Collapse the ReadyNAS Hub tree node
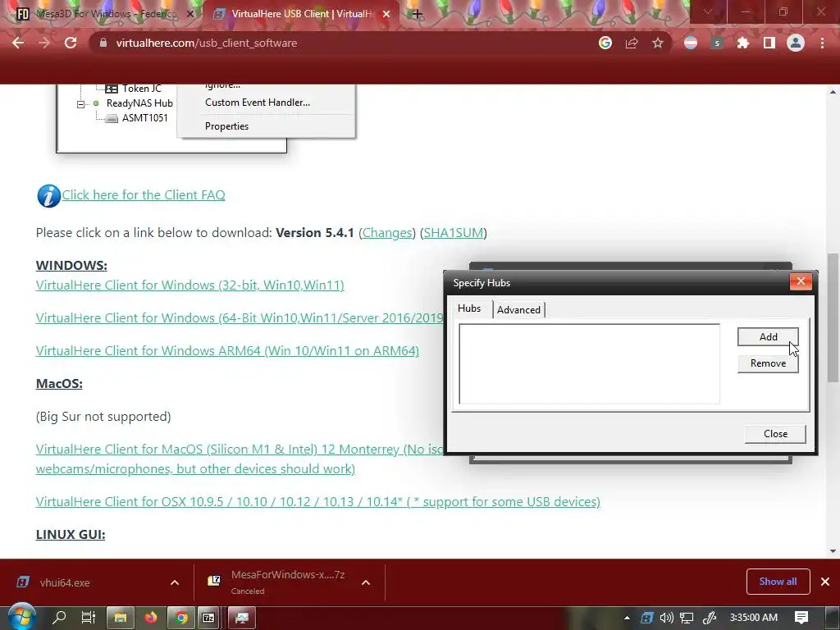840x630 pixels. pyautogui.click(x=80, y=104)
